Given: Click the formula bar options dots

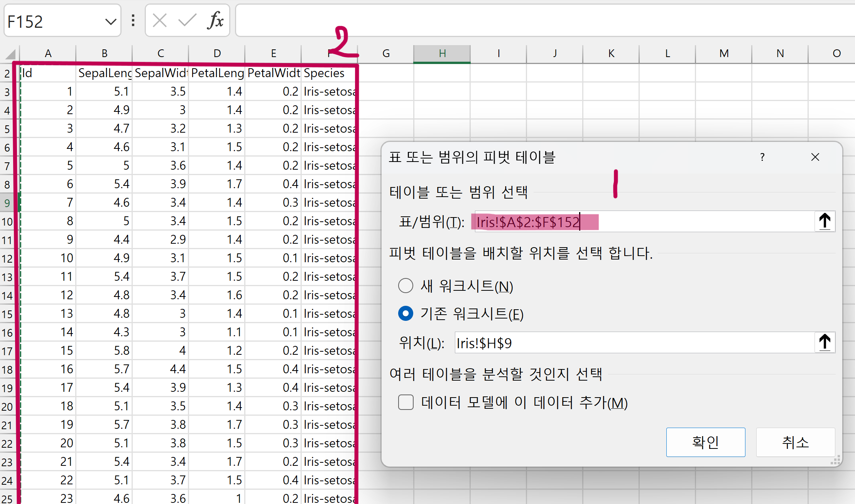Looking at the screenshot, I should point(133,20).
